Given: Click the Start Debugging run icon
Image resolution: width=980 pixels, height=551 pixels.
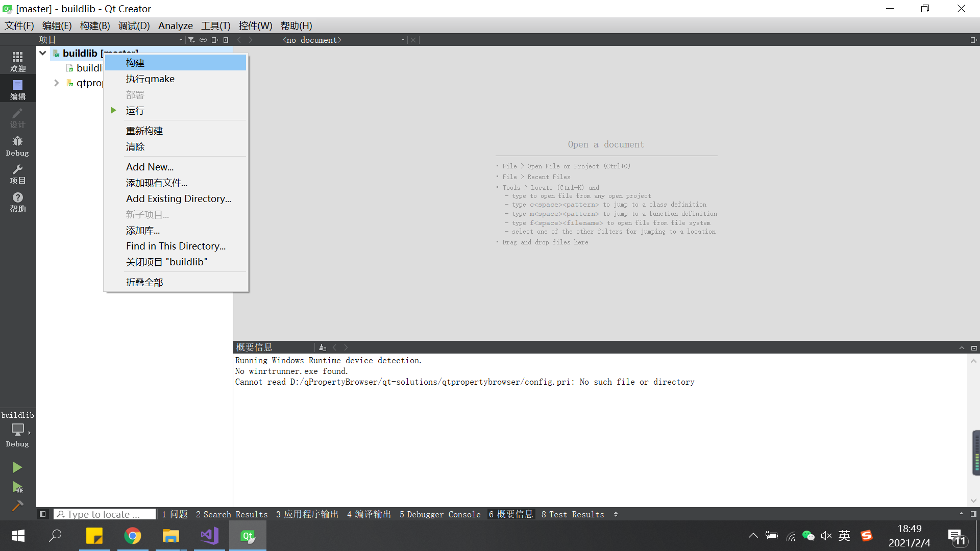Looking at the screenshot, I should (17, 487).
